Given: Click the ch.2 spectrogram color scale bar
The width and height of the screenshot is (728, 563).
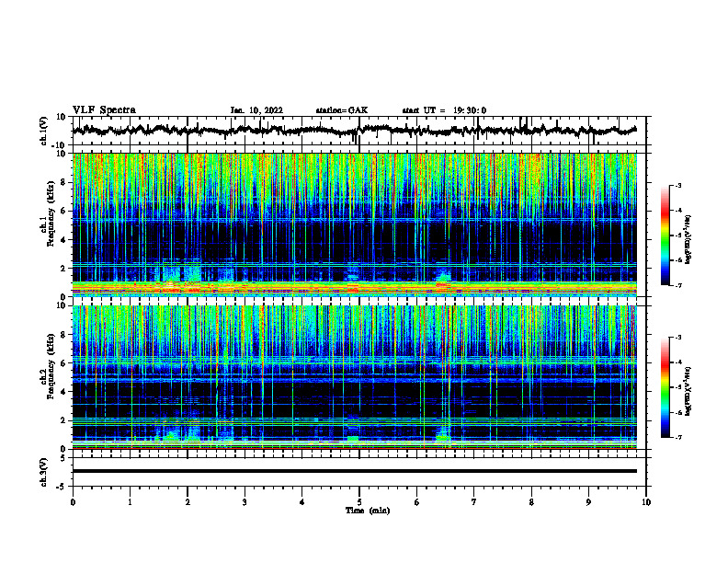Looking at the screenshot, I should 665,387.
